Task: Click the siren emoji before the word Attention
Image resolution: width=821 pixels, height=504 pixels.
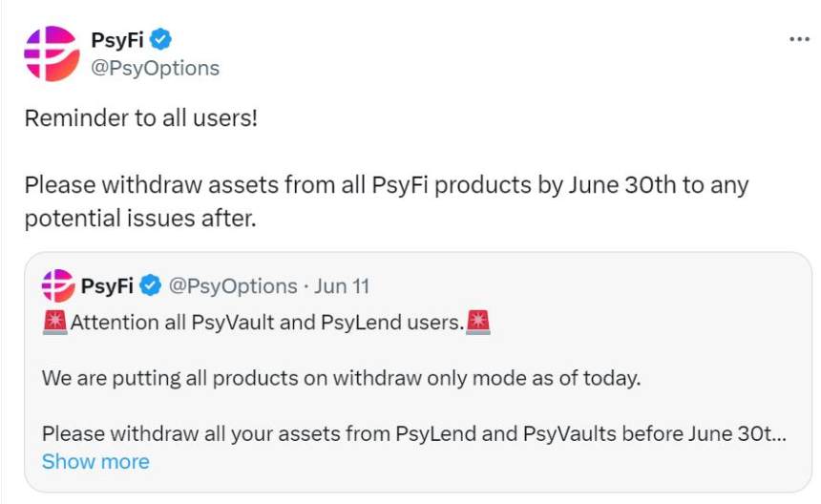Action: click(x=54, y=323)
